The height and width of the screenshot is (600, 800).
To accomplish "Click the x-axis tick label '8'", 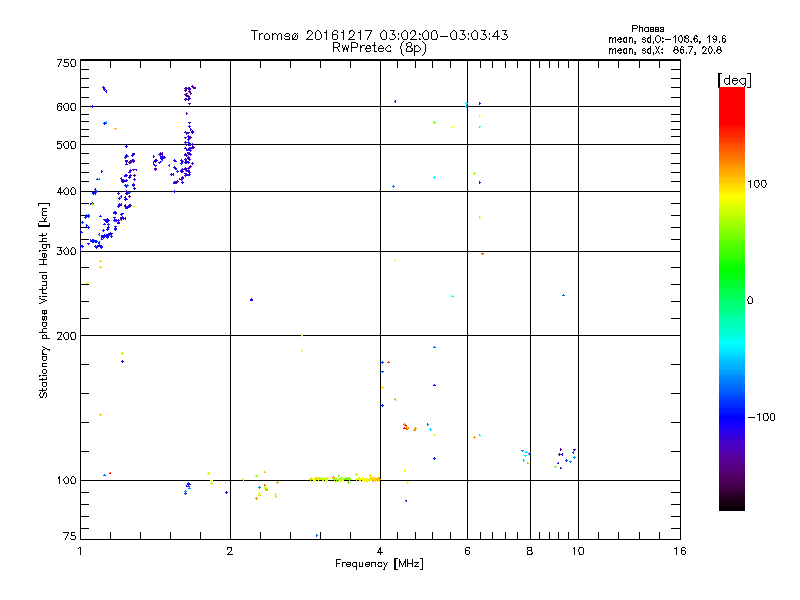I will [x=530, y=551].
